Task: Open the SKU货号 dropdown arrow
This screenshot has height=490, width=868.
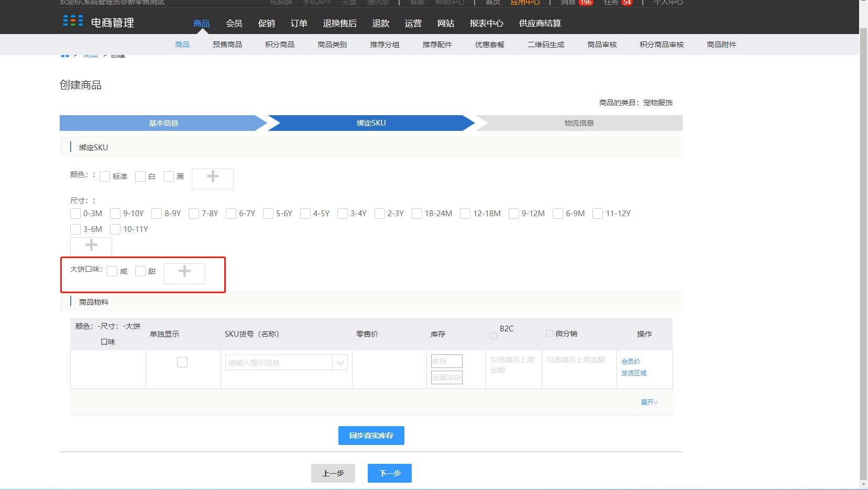Action: pyautogui.click(x=340, y=362)
